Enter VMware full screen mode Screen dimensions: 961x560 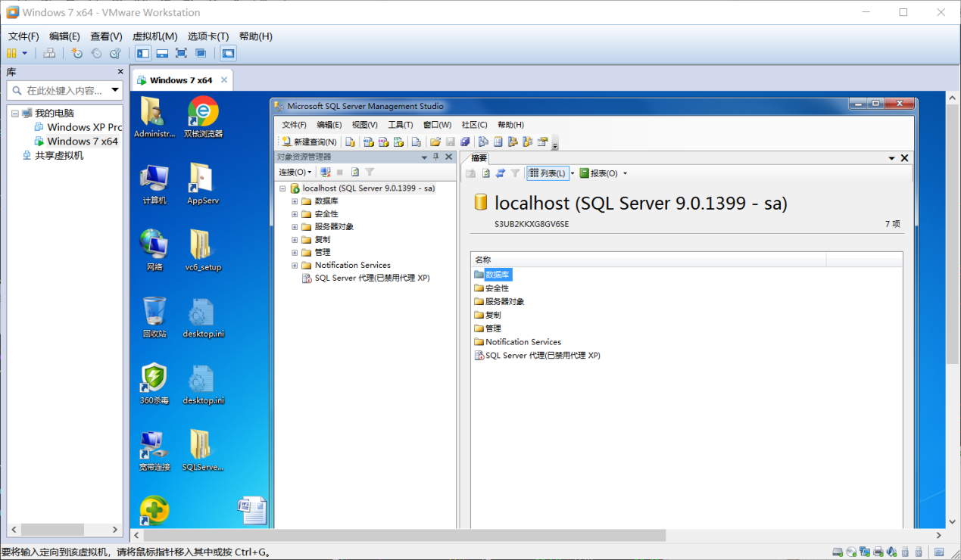[181, 53]
